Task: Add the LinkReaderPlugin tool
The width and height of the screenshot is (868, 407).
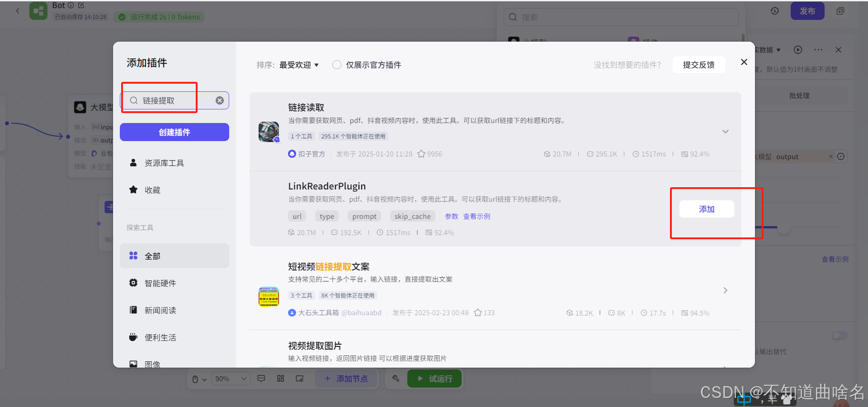Action: tap(707, 209)
